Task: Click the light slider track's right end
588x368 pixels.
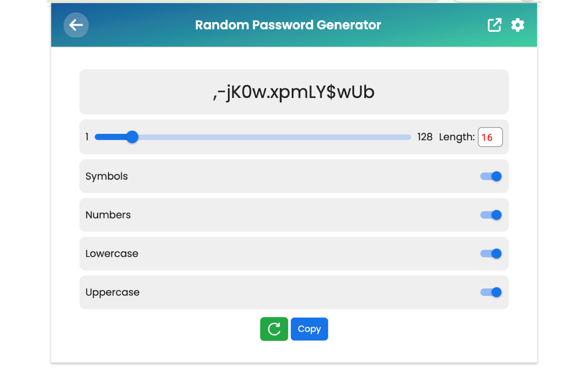Action: tap(408, 137)
